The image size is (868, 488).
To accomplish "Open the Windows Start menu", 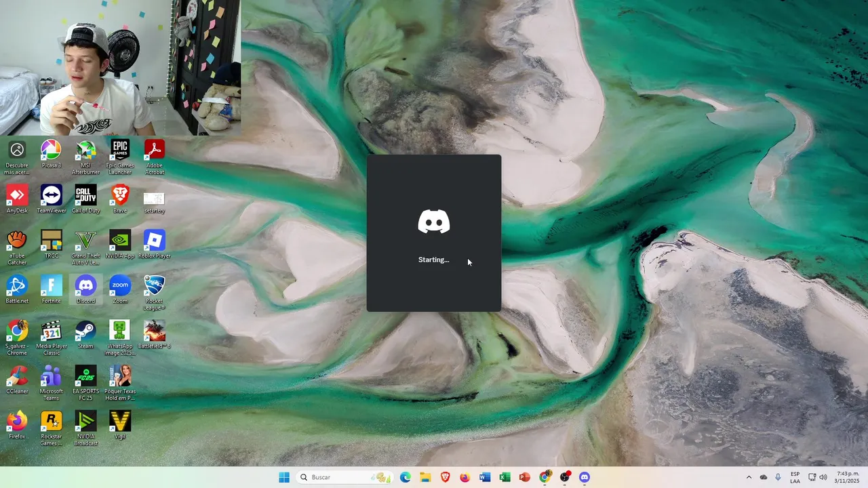I will click(284, 477).
